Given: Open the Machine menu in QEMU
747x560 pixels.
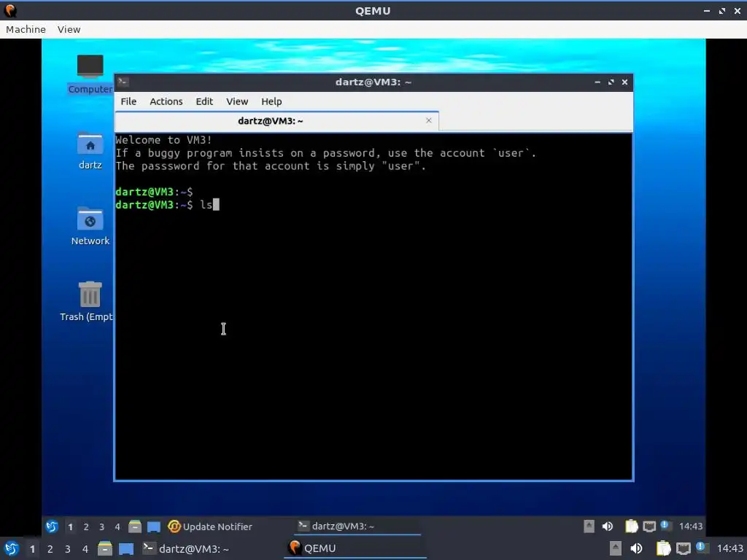Looking at the screenshot, I should (x=26, y=29).
